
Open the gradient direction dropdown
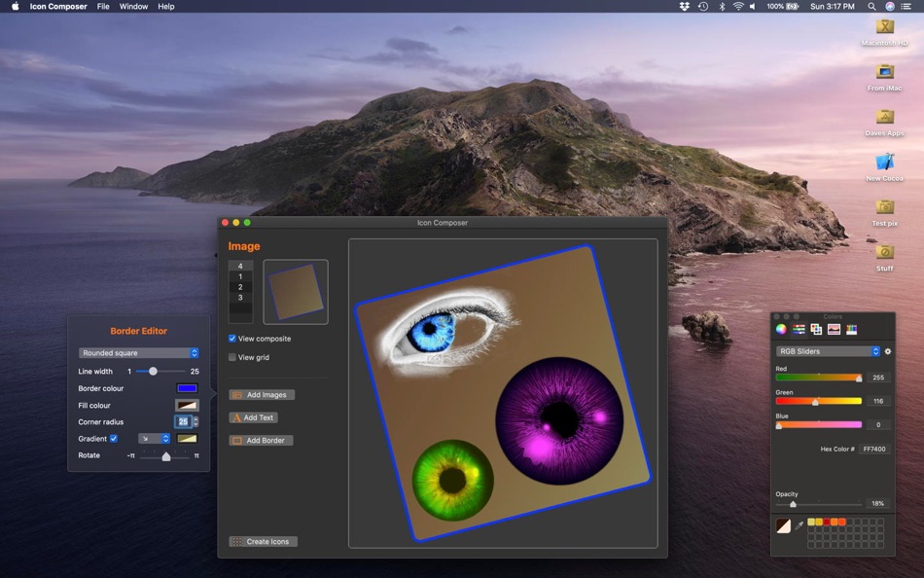pyautogui.click(x=154, y=439)
